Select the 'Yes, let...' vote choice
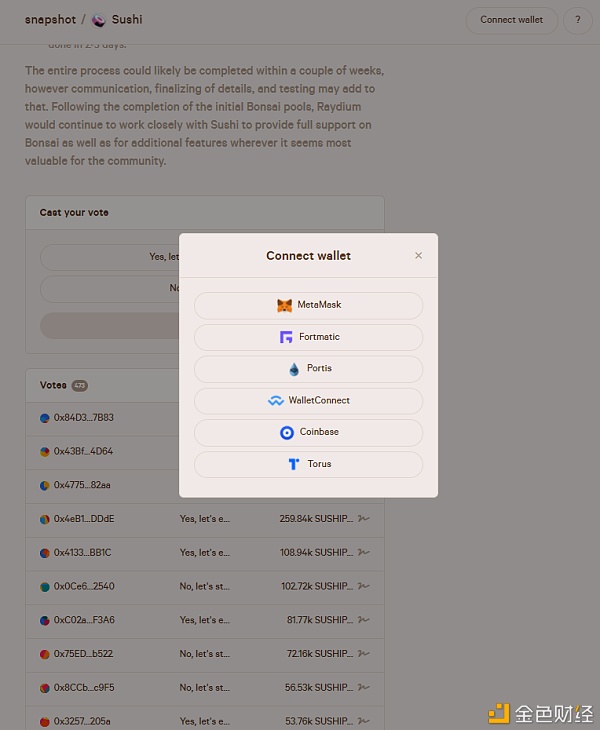 tap(110, 257)
